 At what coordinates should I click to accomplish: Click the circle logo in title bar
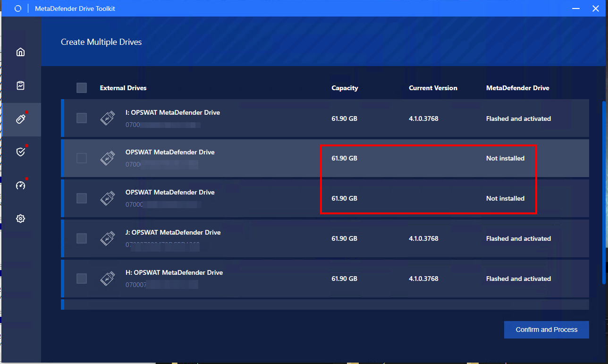point(17,8)
